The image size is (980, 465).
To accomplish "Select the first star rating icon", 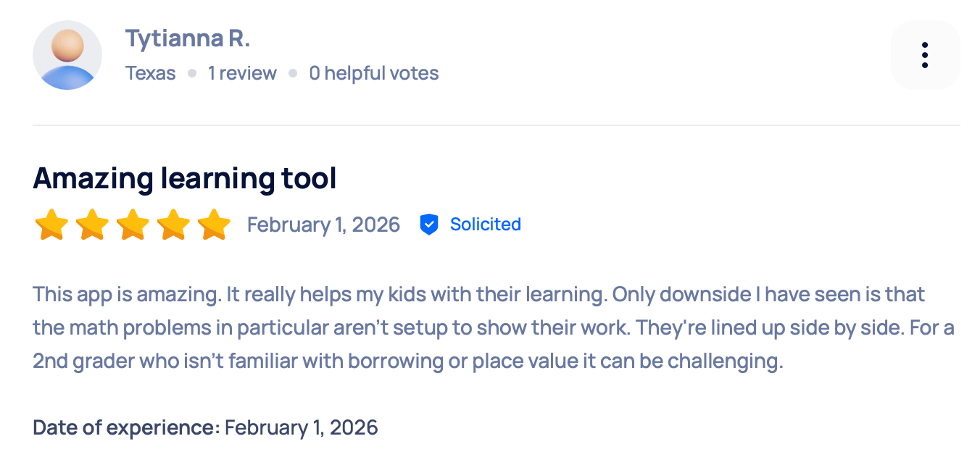I will pos(51,225).
